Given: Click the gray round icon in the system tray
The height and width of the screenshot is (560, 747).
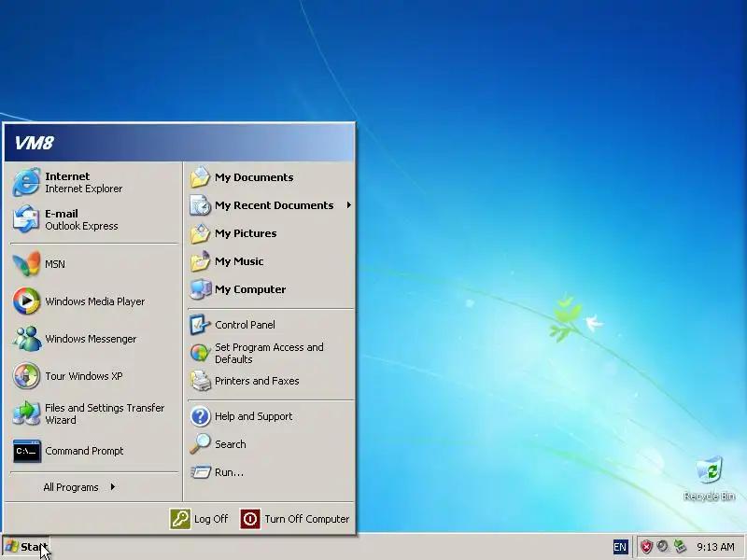Looking at the screenshot, I should (662, 547).
